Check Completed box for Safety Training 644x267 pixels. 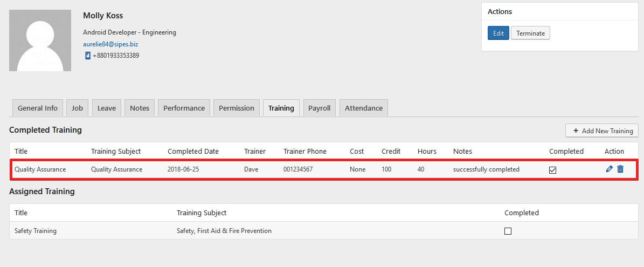[508, 231]
